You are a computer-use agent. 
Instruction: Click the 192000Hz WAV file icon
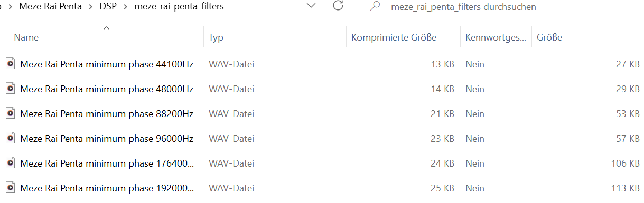point(10,188)
